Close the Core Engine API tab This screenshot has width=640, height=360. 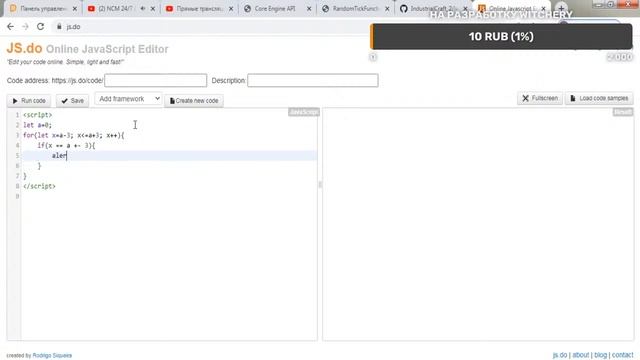309,9
